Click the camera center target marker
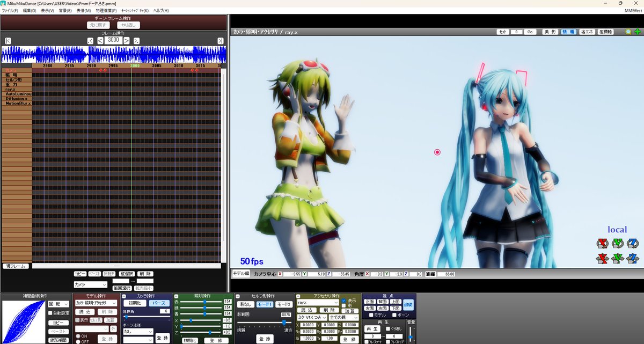Screen dimensions: 644x344 pyautogui.click(x=437, y=152)
